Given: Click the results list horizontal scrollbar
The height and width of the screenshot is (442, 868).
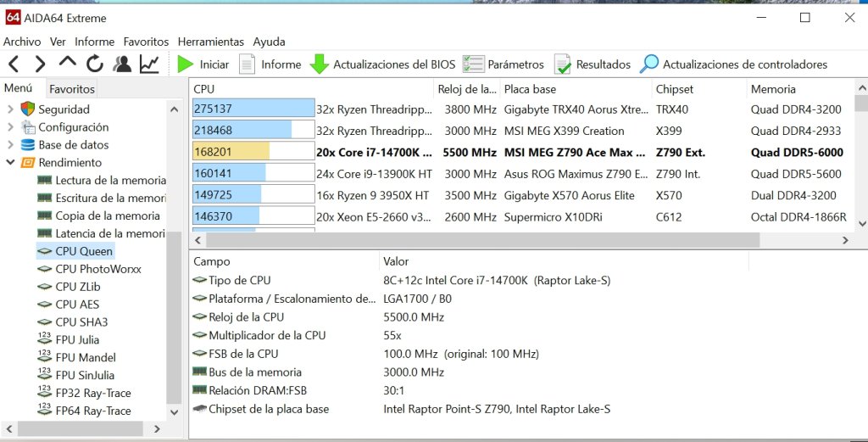Looking at the screenshot, I should pyautogui.click(x=482, y=240).
